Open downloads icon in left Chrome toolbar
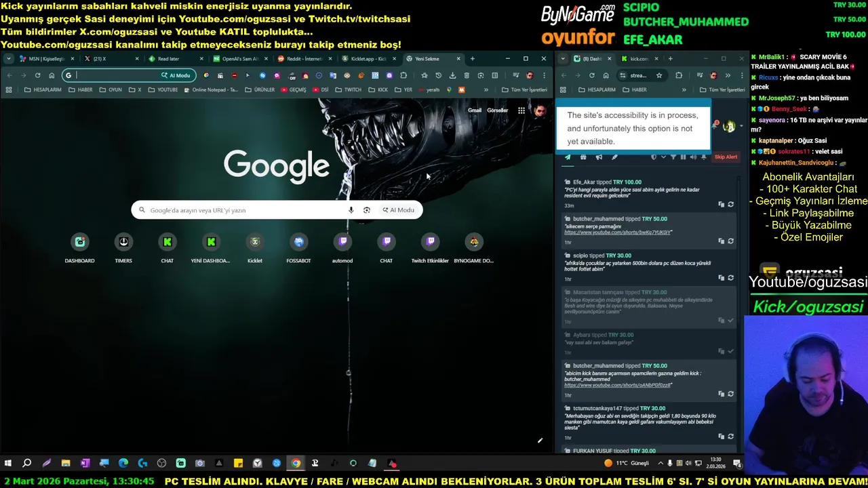The width and height of the screenshot is (868, 488). pyautogui.click(x=452, y=75)
